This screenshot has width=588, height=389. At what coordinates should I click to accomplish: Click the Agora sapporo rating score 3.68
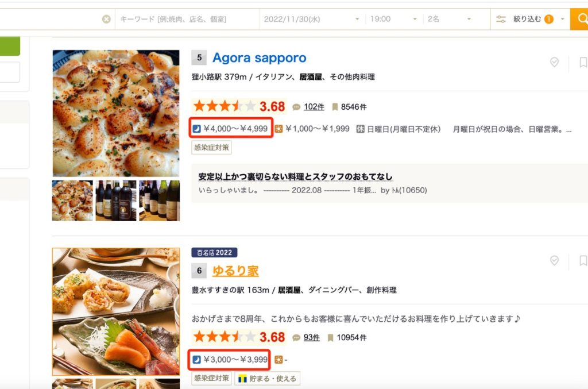click(x=272, y=106)
